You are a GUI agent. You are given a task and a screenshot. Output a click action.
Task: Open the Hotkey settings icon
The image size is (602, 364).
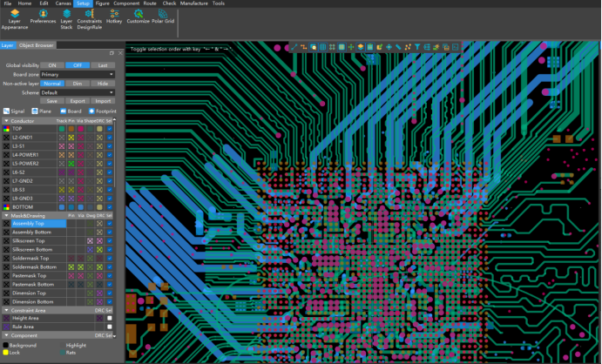click(x=114, y=16)
